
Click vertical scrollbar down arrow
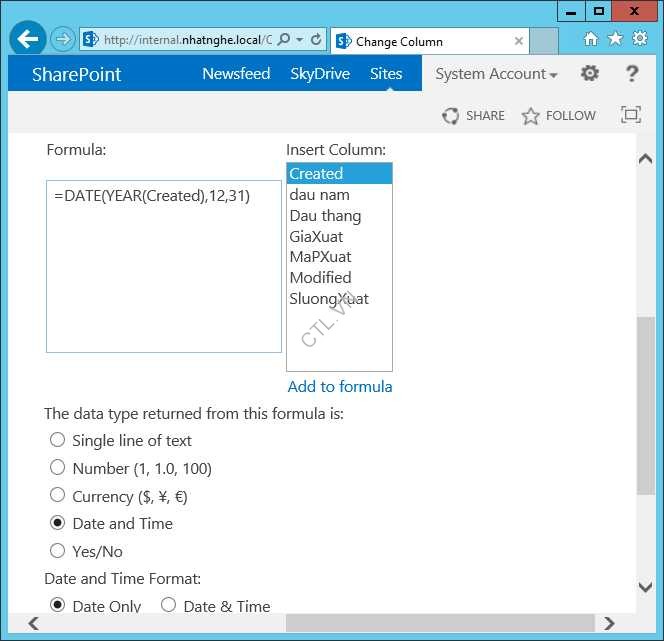pyautogui.click(x=645, y=586)
